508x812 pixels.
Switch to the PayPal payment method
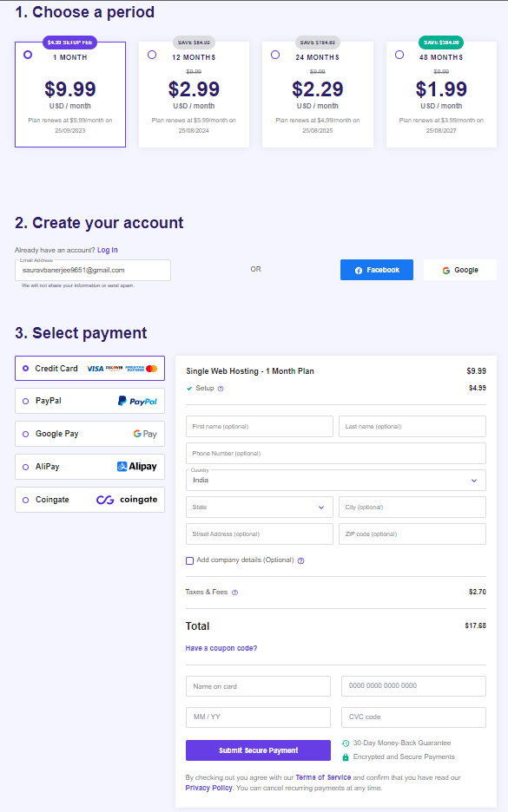pyautogui.click(x=90, y=401)
